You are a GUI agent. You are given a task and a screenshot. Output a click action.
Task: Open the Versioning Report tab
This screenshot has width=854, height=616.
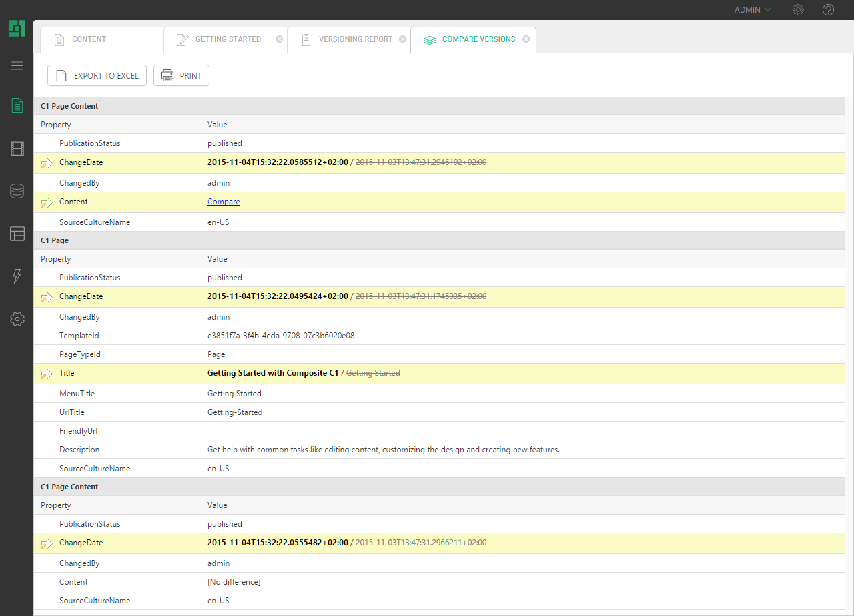tap(355, 39)
